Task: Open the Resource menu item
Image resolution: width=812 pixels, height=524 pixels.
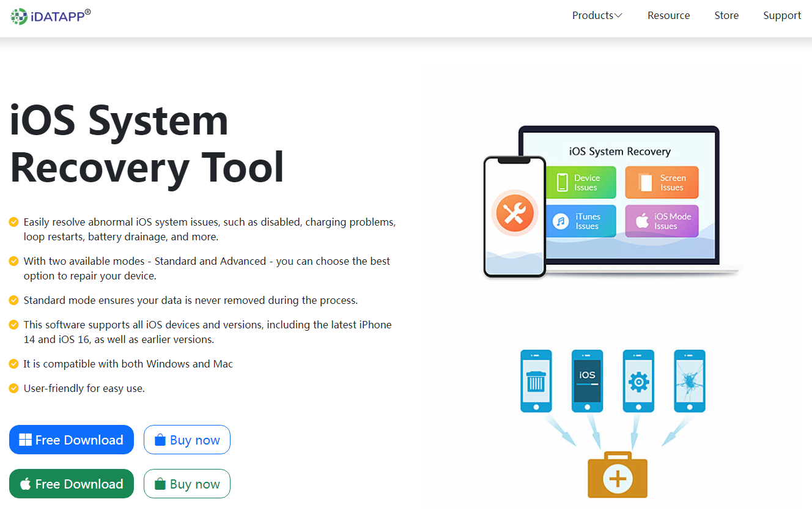Action: (668, 15)
